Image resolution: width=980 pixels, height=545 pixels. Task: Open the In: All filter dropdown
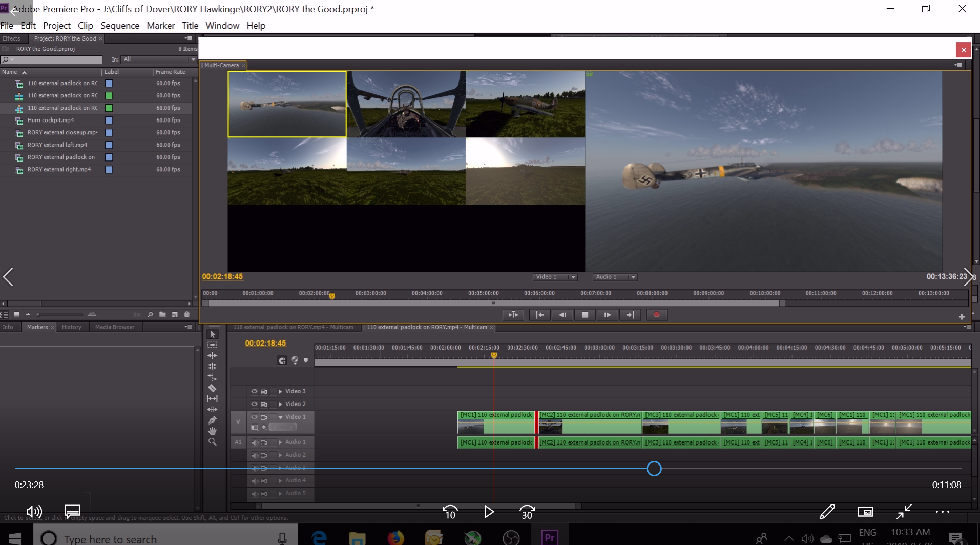[159, 59]
